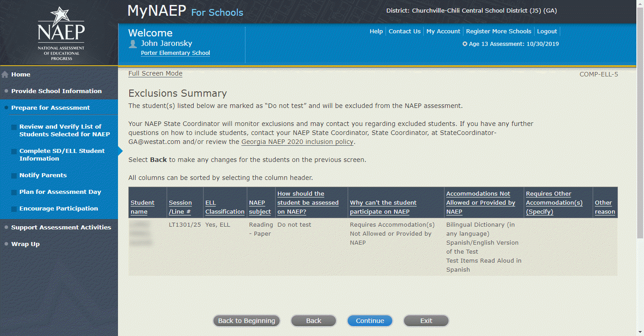Open Provide School Information section
Screen dimensions: 644x336
56,91
